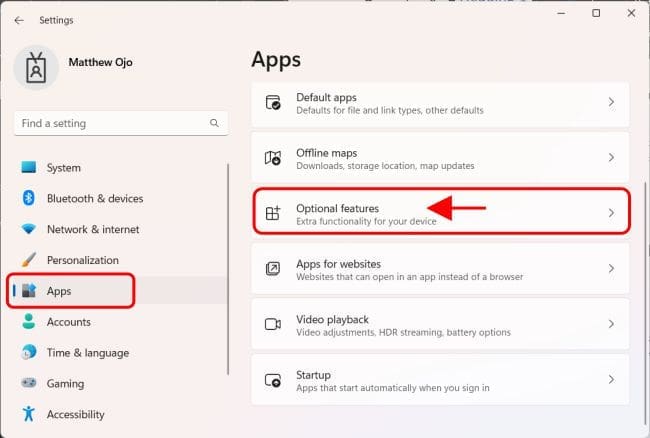
Task: Open Video playback card
Action: click(440, 324)
